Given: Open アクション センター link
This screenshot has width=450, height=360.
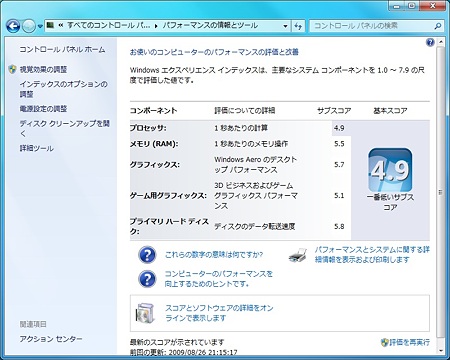Looking at the screenshot, I should [x=51, y=339].
